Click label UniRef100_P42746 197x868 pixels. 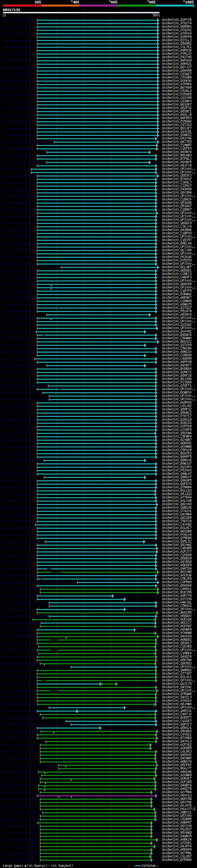pos(177,139)
